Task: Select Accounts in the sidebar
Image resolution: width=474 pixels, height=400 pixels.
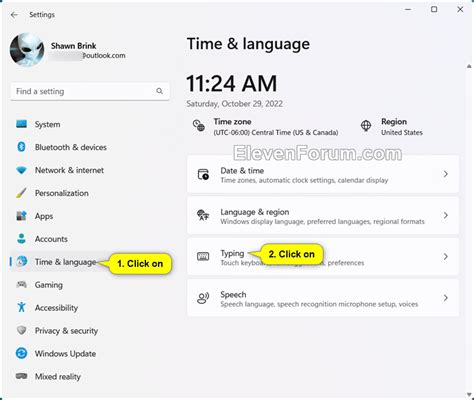Action: point(51,239)
